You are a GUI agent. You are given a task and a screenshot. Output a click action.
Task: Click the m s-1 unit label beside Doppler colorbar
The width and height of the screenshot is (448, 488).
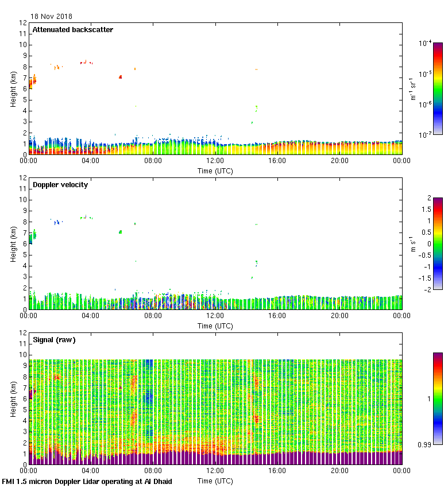[x=413, y=243]
